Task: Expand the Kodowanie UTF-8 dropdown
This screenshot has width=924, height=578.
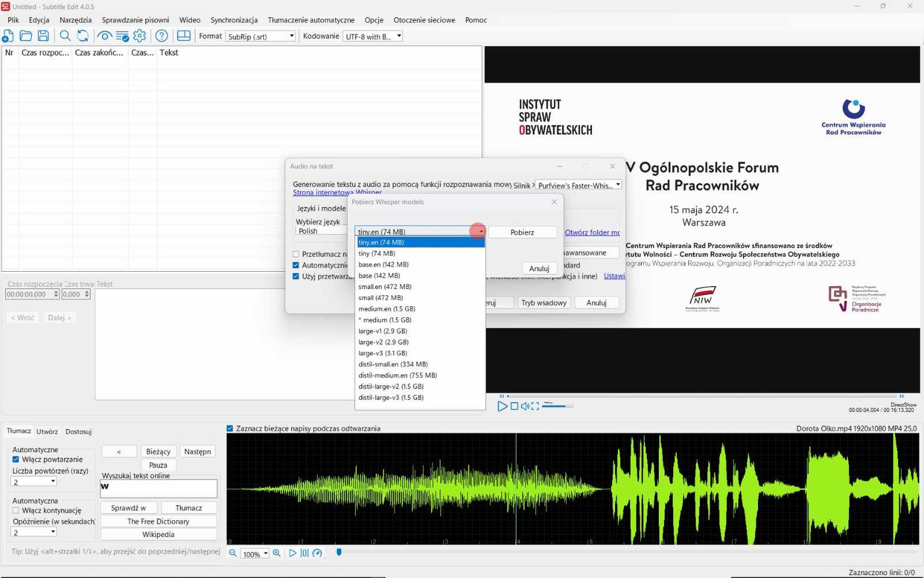Action: pos(372,36)
